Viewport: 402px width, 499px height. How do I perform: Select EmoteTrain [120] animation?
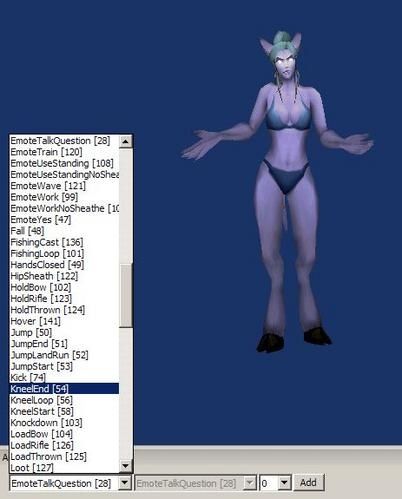point(64,152)
